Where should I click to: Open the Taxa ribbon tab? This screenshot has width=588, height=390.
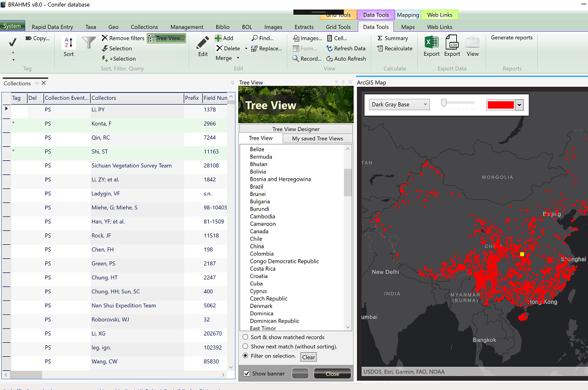coord(91,27)
